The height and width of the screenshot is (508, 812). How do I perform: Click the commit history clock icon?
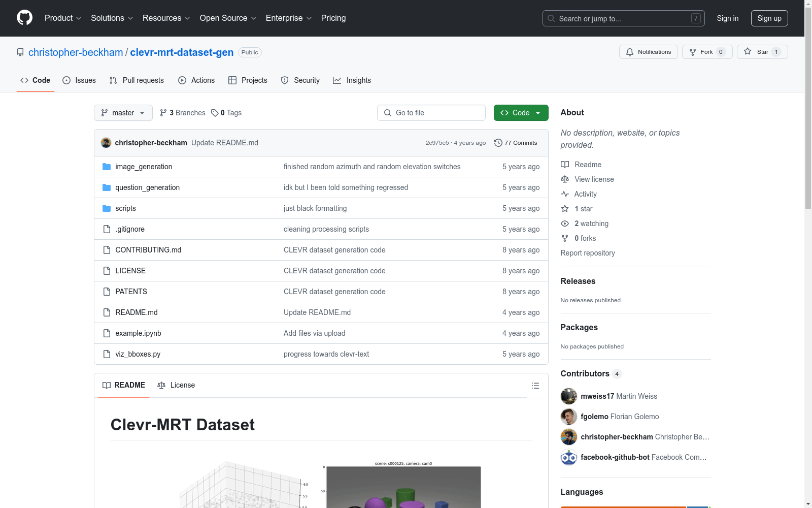pyautogui.click(x=498, y=143)
